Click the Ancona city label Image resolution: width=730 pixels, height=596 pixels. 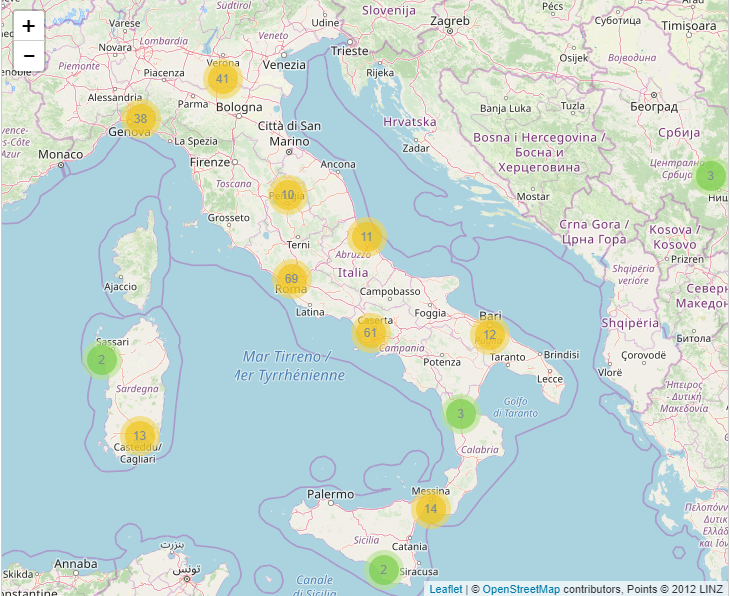click(x=338, y=164)
